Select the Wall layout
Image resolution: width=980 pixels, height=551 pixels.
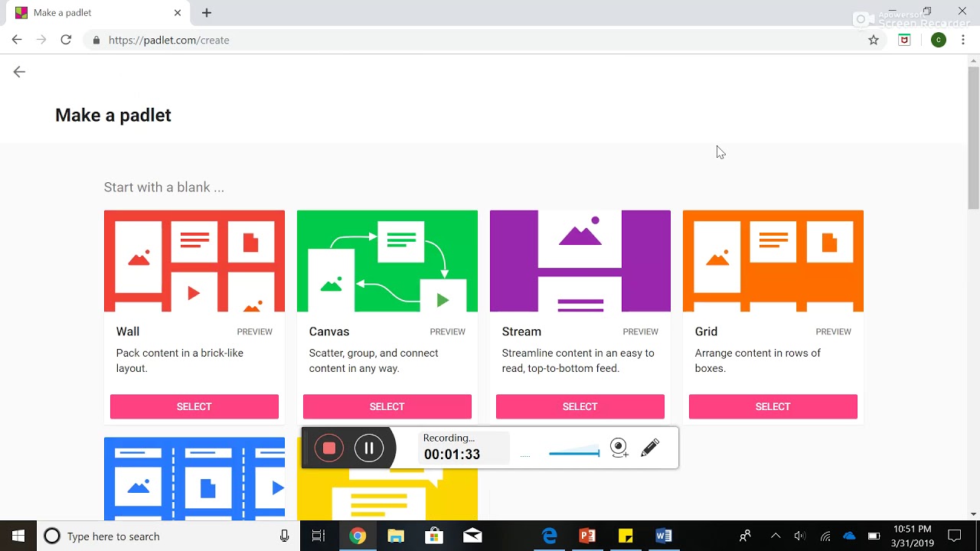click(x=194, y=406)
